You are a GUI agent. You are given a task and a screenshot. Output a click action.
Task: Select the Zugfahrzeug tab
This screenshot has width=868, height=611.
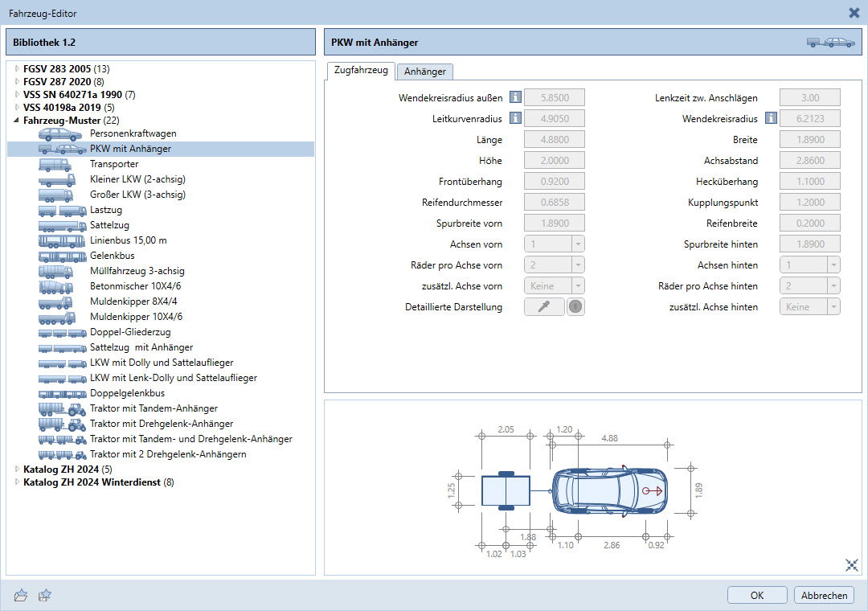pyautogui.click(x=360, y=71)
